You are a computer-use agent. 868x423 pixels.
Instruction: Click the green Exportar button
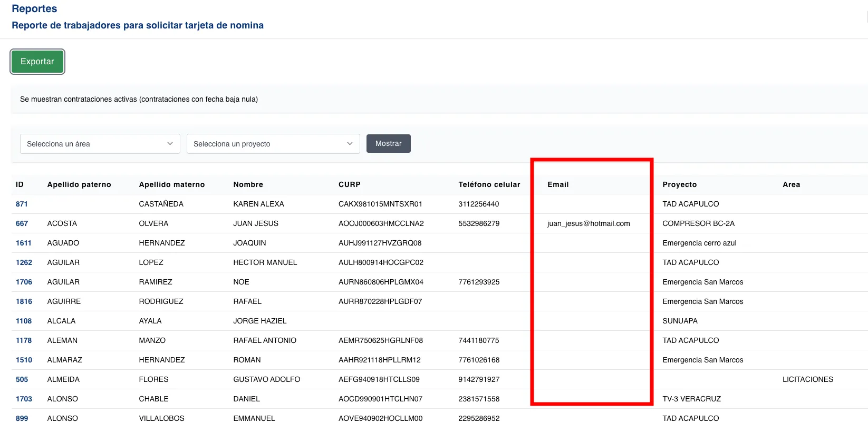coord(37,62)
